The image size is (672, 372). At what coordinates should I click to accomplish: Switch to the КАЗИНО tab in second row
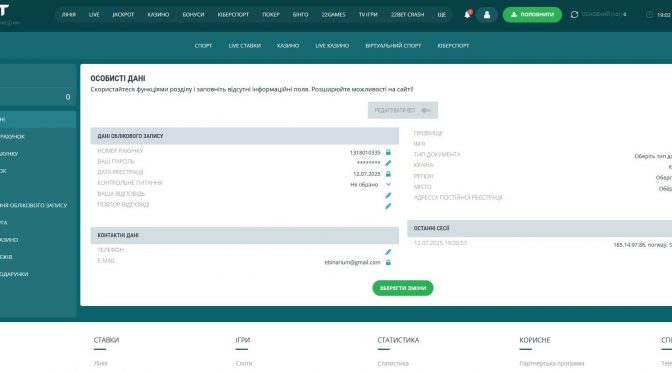point(288,45)
